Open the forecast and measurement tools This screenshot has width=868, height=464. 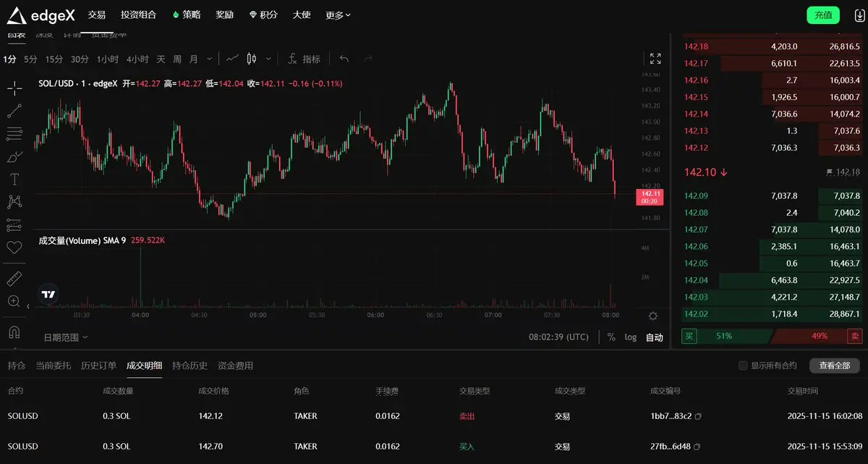(14, 224)
